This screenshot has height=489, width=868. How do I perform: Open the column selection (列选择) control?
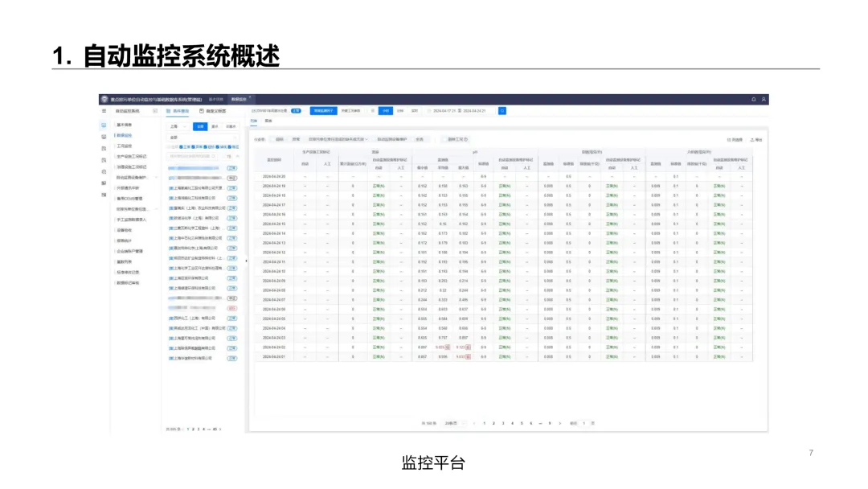[x=735, y=140]
